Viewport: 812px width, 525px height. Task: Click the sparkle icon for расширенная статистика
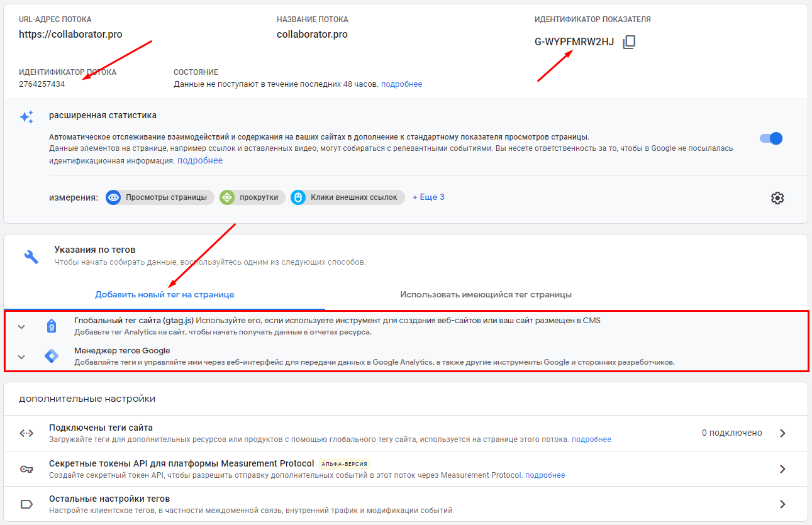[x=26, y=117]
